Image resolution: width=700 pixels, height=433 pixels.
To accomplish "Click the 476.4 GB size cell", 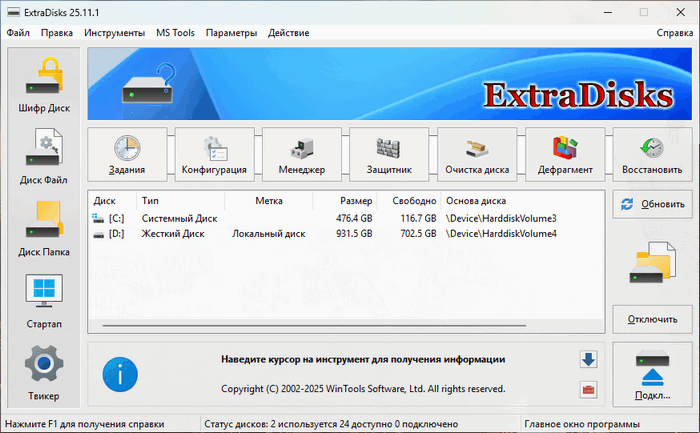I will coord(354,218).
